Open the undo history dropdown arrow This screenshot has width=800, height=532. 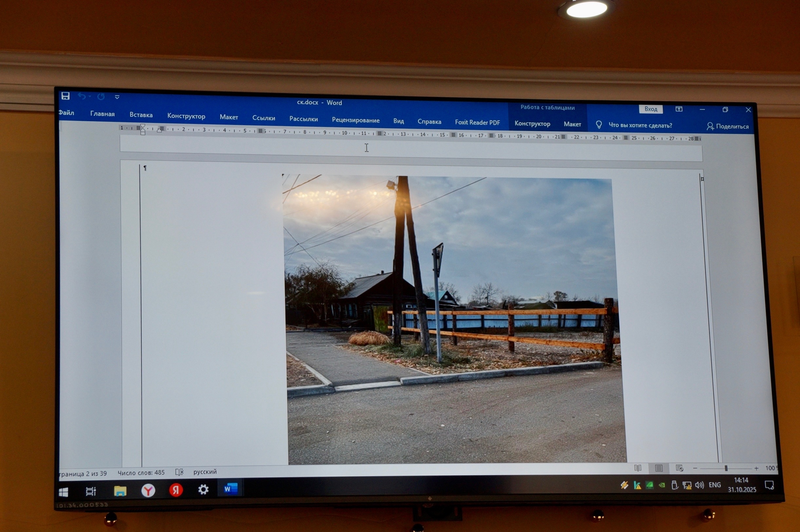coord(90,97)
